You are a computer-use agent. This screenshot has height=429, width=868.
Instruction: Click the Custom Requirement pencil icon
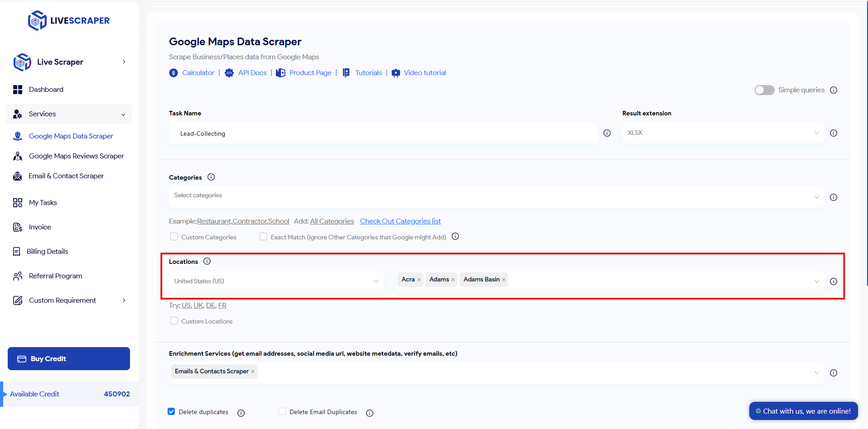click(18, 300)
